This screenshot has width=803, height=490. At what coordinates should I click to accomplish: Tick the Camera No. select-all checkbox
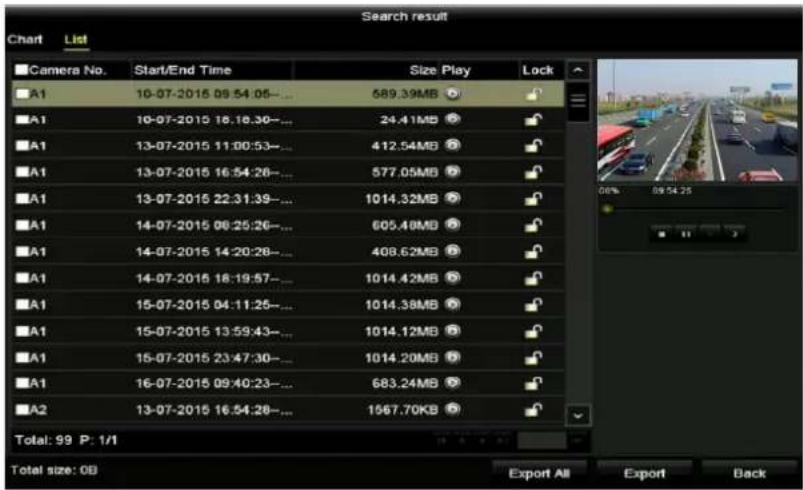point(21,70)
